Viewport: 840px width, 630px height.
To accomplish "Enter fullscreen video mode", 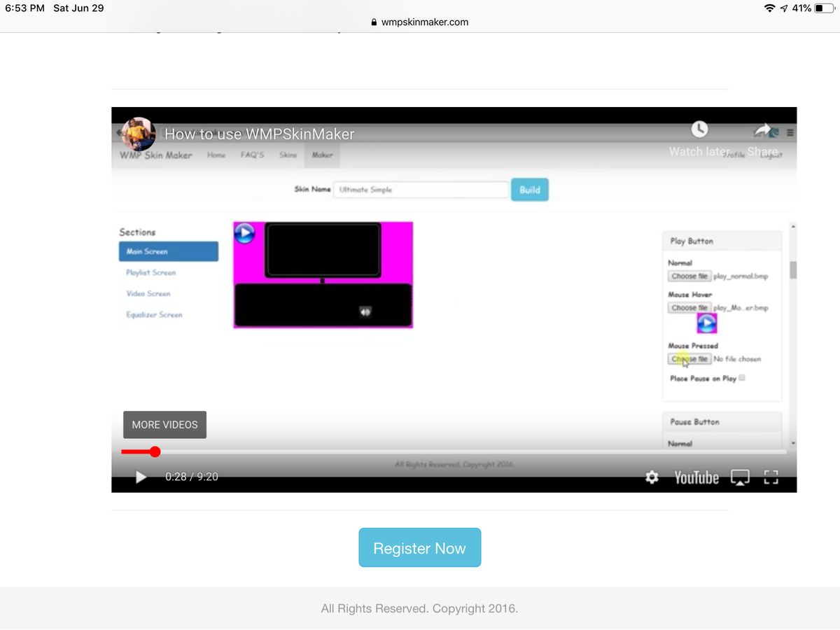I will point(771,477).
